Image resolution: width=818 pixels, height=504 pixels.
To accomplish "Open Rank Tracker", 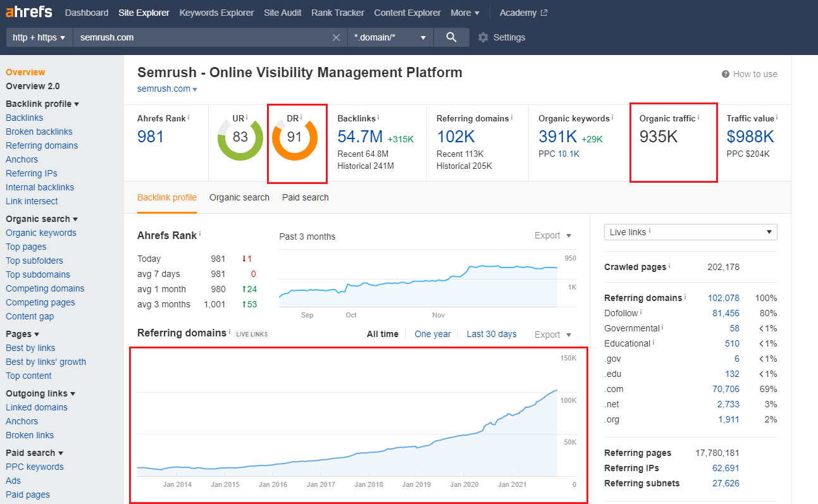I will point(338,13).
